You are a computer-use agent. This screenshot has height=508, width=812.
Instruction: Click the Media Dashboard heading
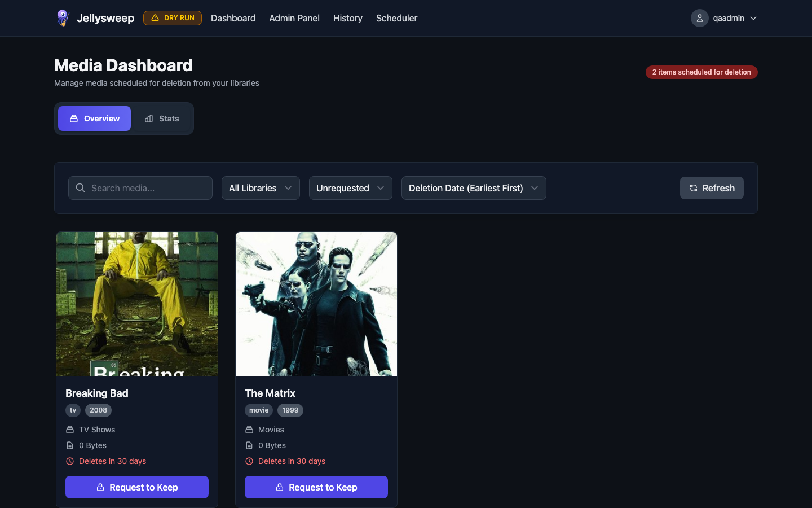tap(123, 65)
